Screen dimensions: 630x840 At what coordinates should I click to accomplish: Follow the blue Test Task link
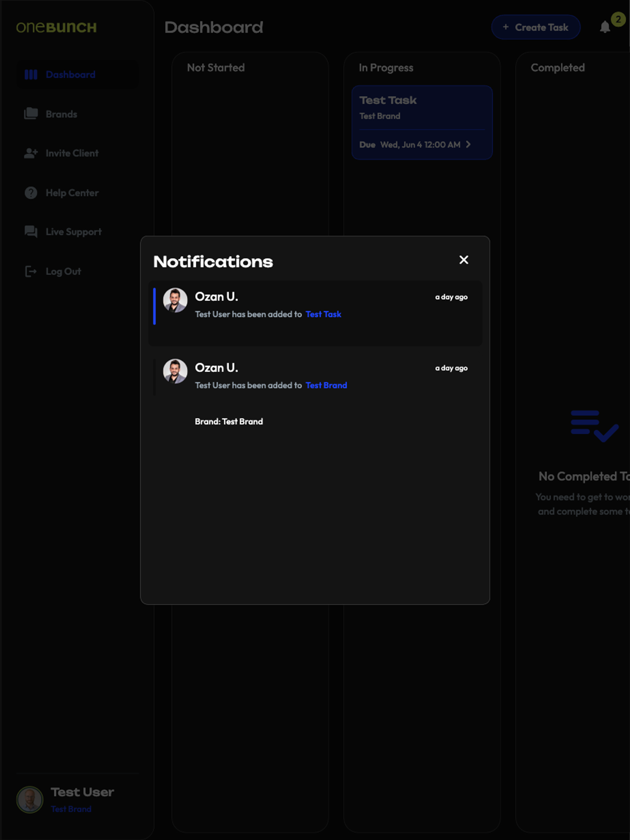pyautogui.click(x=323, y=314)
